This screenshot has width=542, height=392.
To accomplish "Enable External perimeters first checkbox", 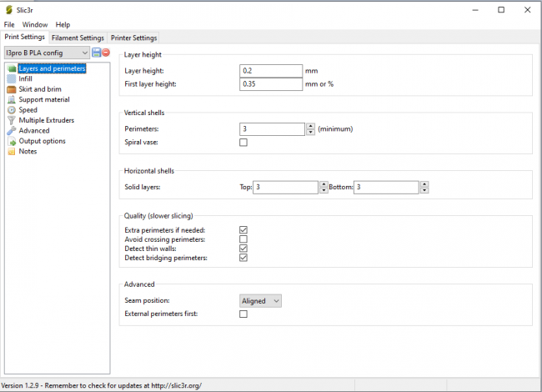I will [243, 314].
